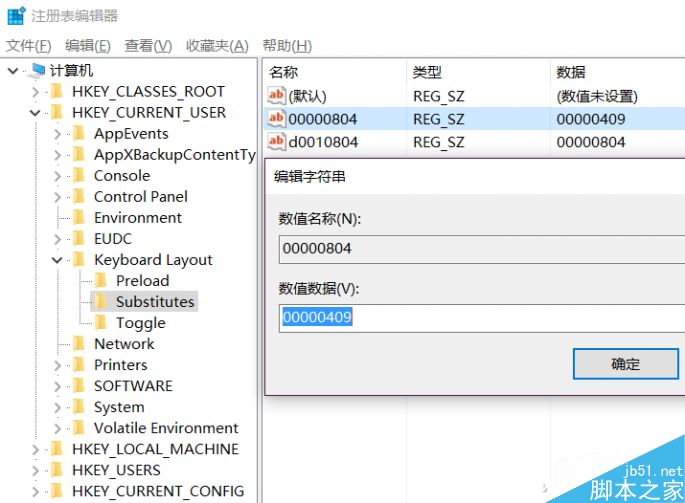Expand the Control Panel key arrow

[x=57, y=197]
